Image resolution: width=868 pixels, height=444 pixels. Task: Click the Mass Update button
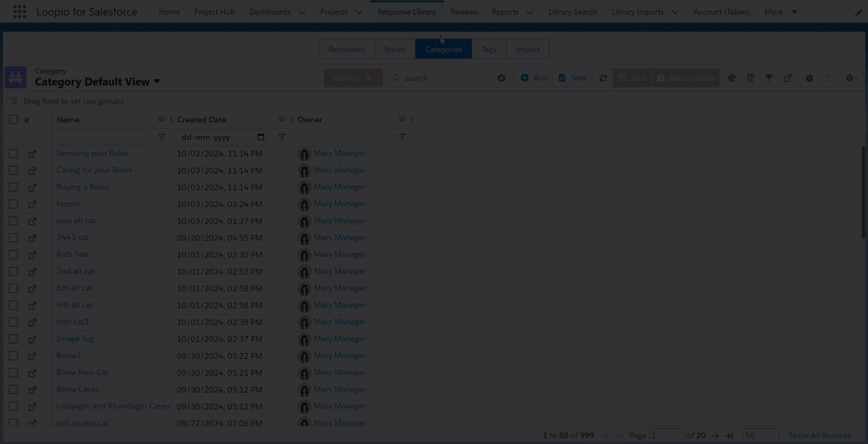tap(686, 78)
